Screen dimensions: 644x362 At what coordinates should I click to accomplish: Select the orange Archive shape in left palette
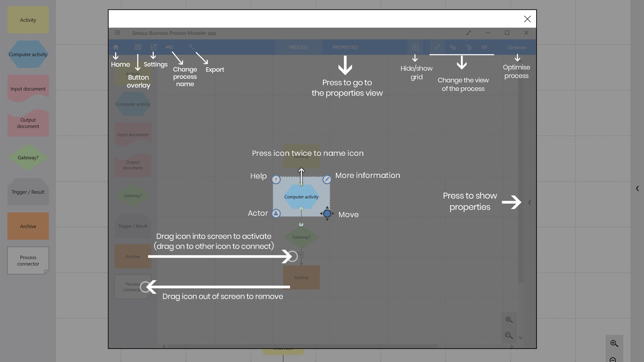pos(28,226)
